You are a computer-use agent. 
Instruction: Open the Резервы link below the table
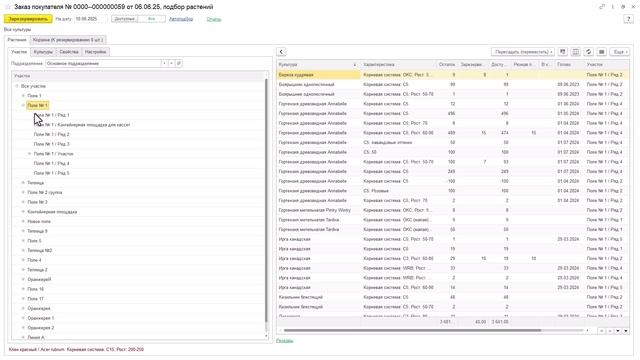284,340
